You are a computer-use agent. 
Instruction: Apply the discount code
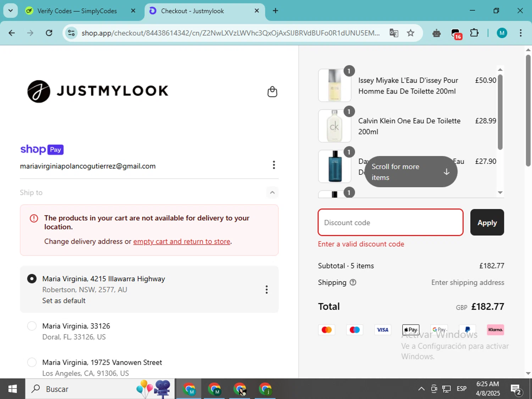click(487, 222)
